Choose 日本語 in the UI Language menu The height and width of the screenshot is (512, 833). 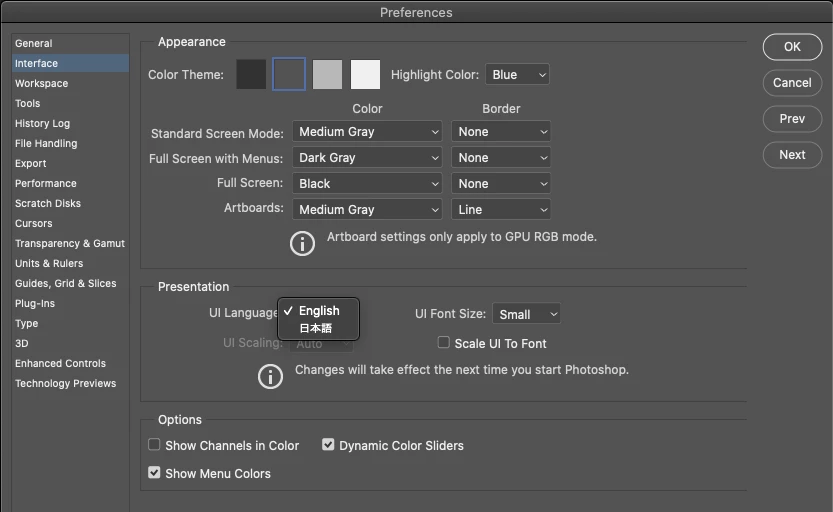click(318, 328)
